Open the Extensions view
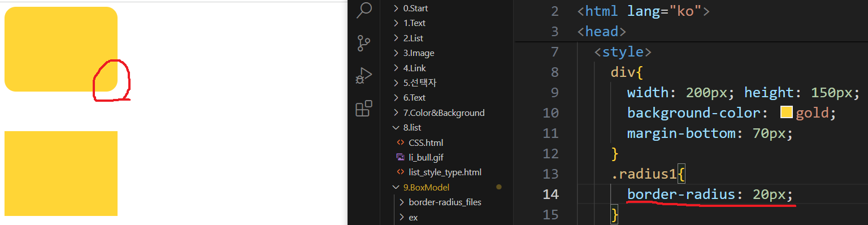 pos(364,108)
